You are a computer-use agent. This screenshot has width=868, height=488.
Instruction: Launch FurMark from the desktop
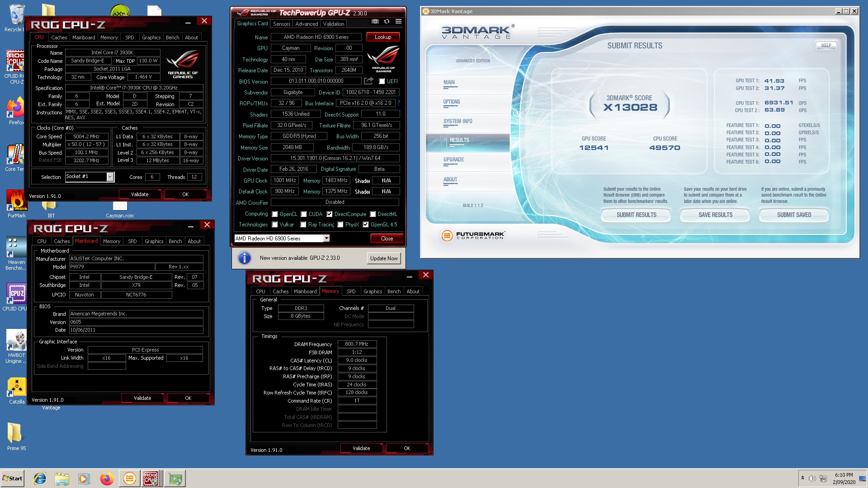pyautogui.click(x=16, y=203)
